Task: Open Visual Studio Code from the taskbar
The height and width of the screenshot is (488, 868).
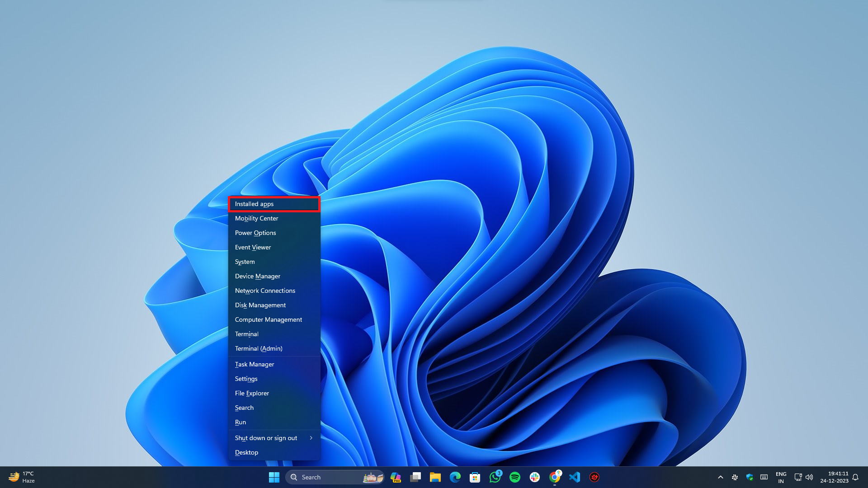Action: (x=575, y=477)
